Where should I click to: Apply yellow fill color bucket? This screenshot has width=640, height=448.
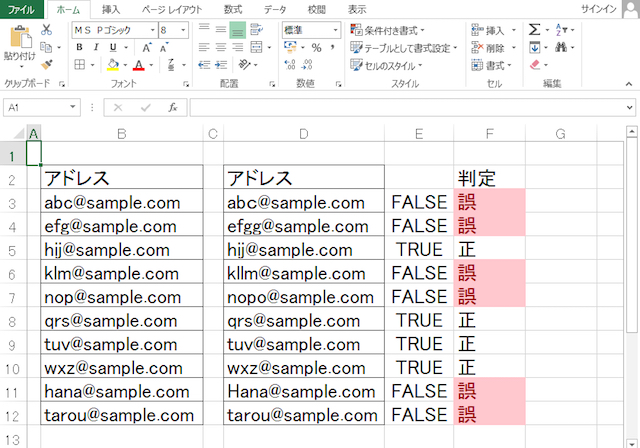pyautogui.click(x=113, y=64)
